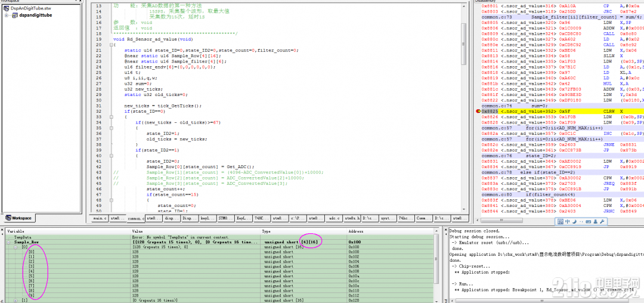Collapse fold at void Rd_Sensor_ad_value line 20

pyautogui.click(x=111, y=44)
